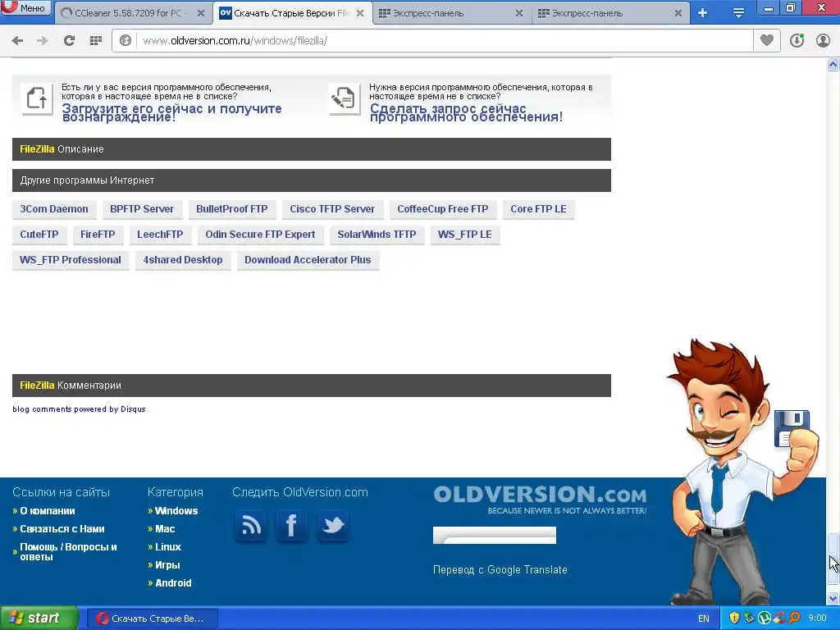The height and width of the screenshot is (630, 840).
Task: Open Помощь / Вопросы и ответы link
Action: click(x=68, y=552)
